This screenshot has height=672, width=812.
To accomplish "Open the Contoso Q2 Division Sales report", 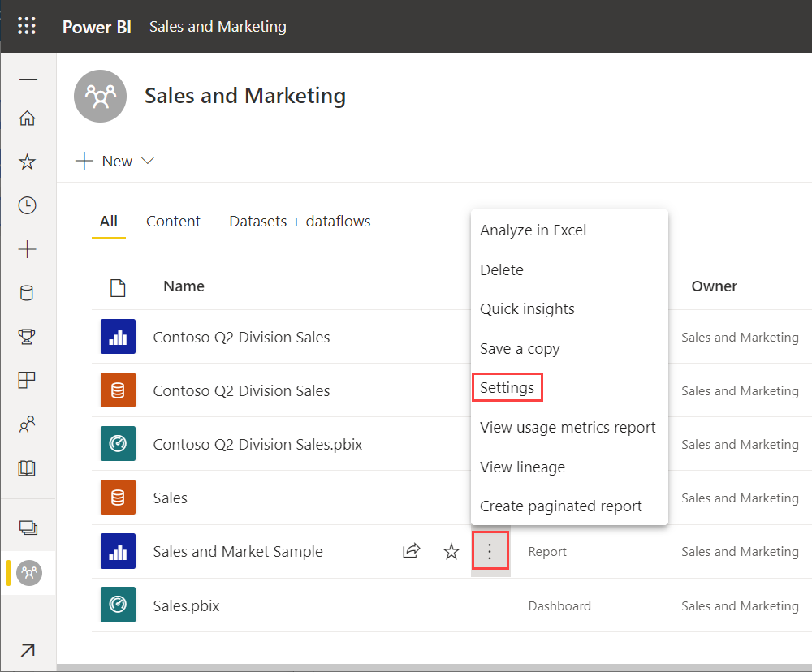I will point(242,337).
